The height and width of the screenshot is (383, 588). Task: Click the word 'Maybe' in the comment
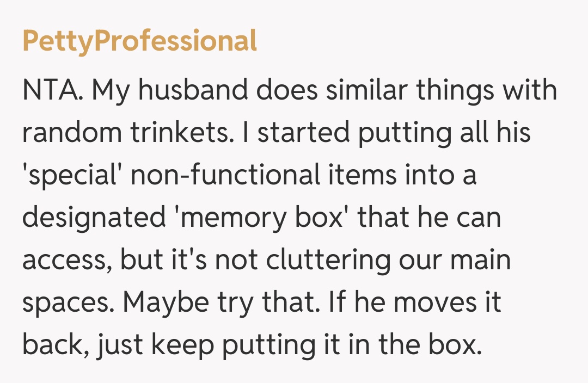[x=150, y=302]
